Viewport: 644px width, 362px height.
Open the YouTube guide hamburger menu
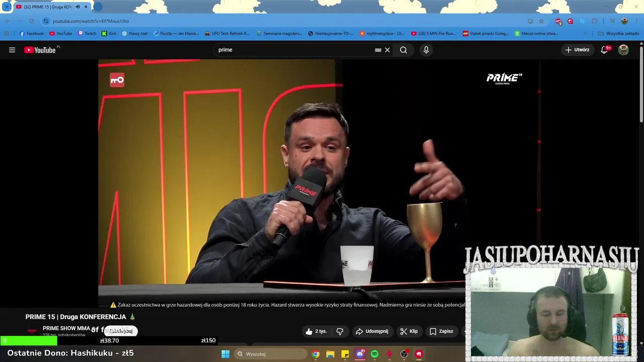pyautogui.click(x=12, y=50)
